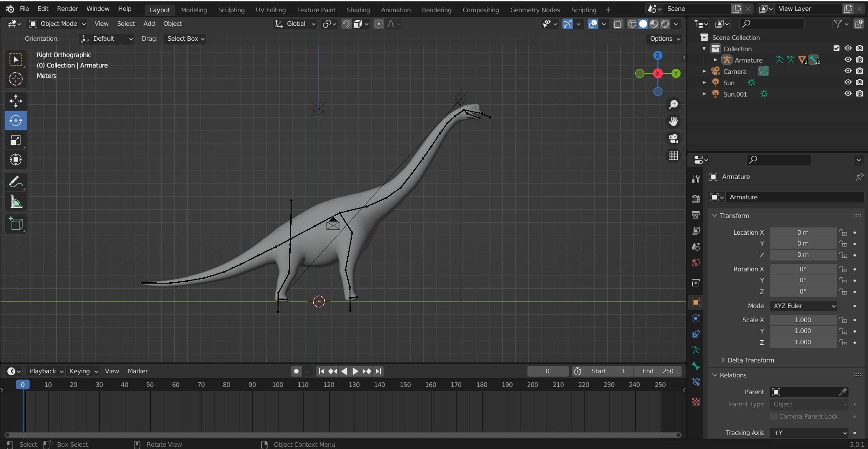Click the Playback popover button

click(46, 371)
